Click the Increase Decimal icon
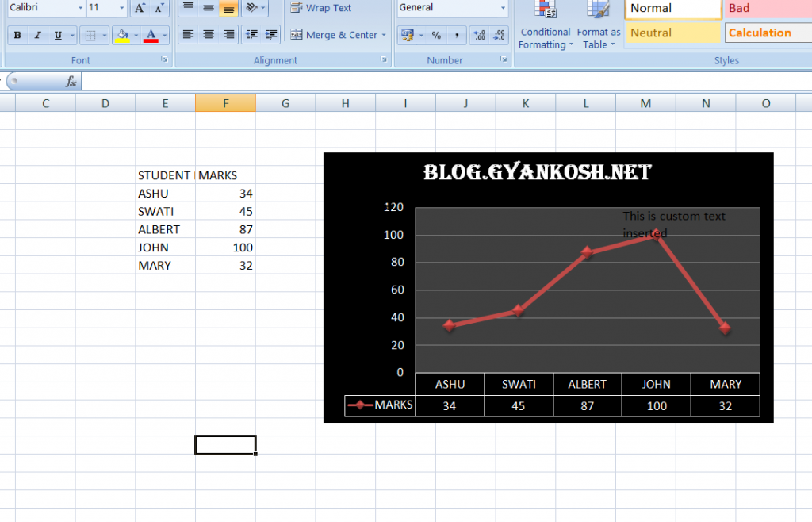 click(479, 35)
